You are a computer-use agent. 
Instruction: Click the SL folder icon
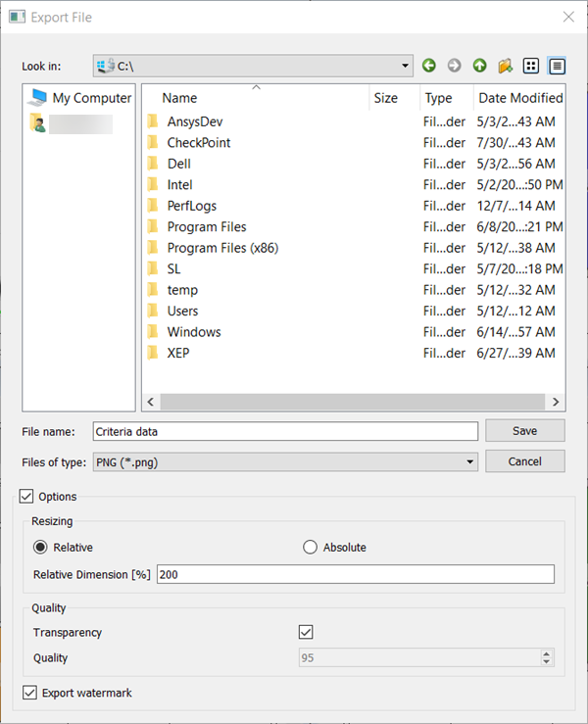(x=153, y=268)
